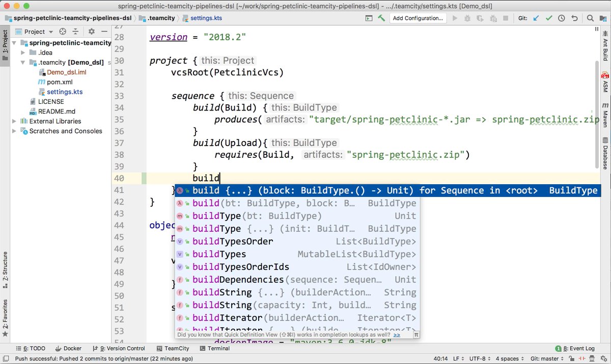
Task: Click the Debug bug icon in toolbar
Action: [x=467, y=18]
